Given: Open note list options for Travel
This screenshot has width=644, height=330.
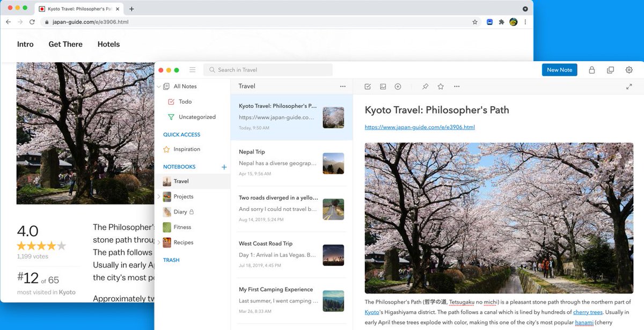Looking at the screenshot, I should 343,86.
